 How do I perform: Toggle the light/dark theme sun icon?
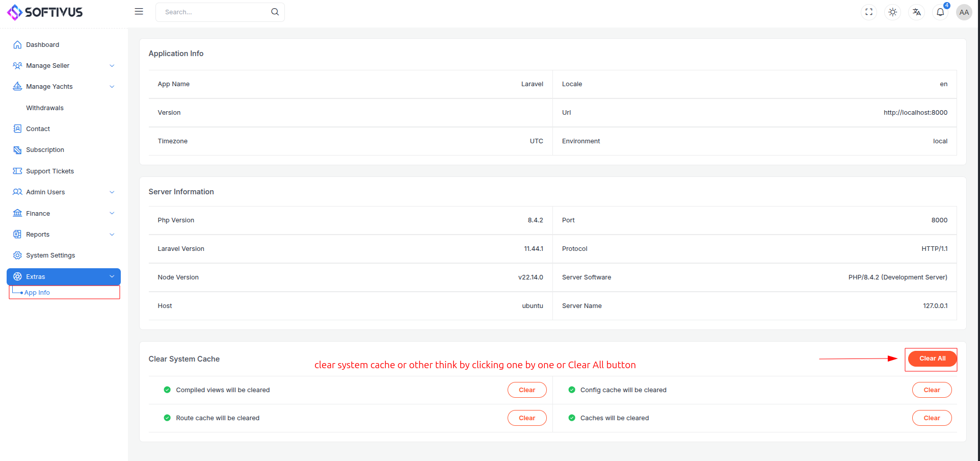point(892,12)
